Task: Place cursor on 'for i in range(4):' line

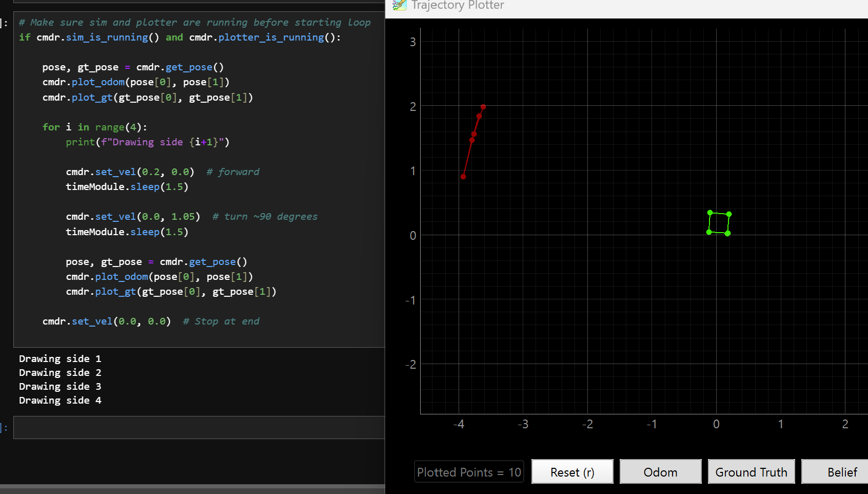Action: coord(95,127)
